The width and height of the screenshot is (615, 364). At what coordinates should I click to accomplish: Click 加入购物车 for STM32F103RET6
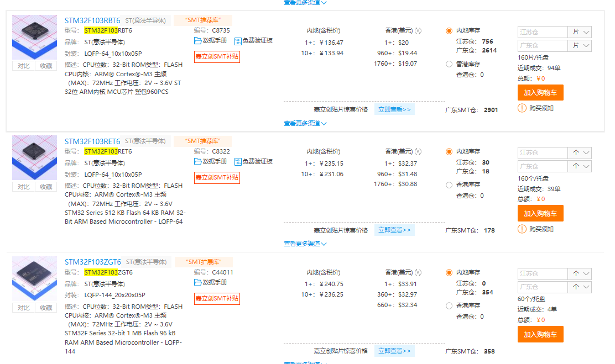[x=540, y=214]
